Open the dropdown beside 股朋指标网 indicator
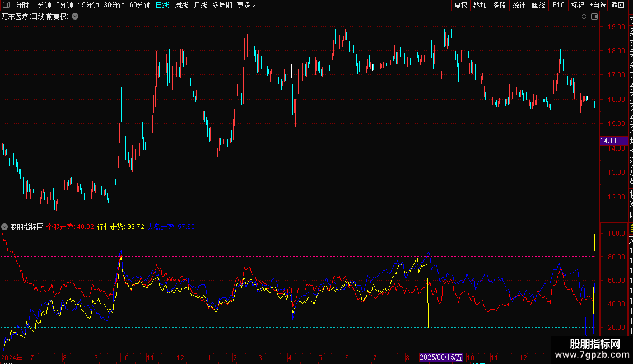This screenshot has width=633, height=364. pyautogui.click(x=4, y=227)
